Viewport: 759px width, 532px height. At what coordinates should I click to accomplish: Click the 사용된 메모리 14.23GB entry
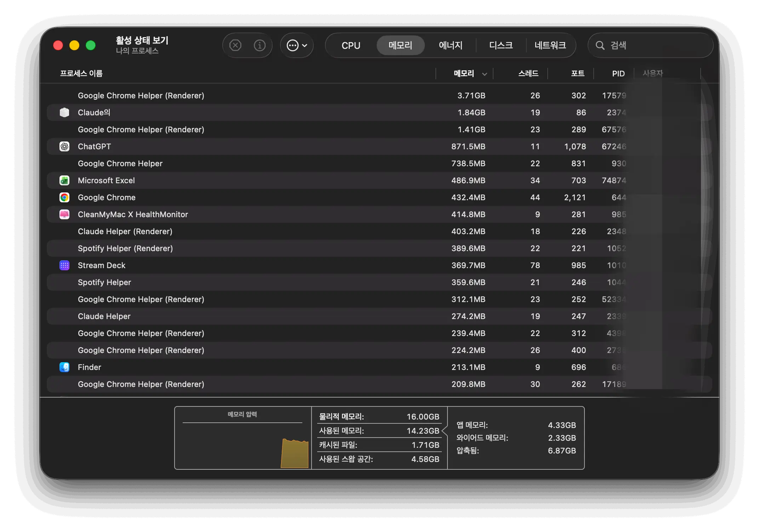click(x=379, y=431)
